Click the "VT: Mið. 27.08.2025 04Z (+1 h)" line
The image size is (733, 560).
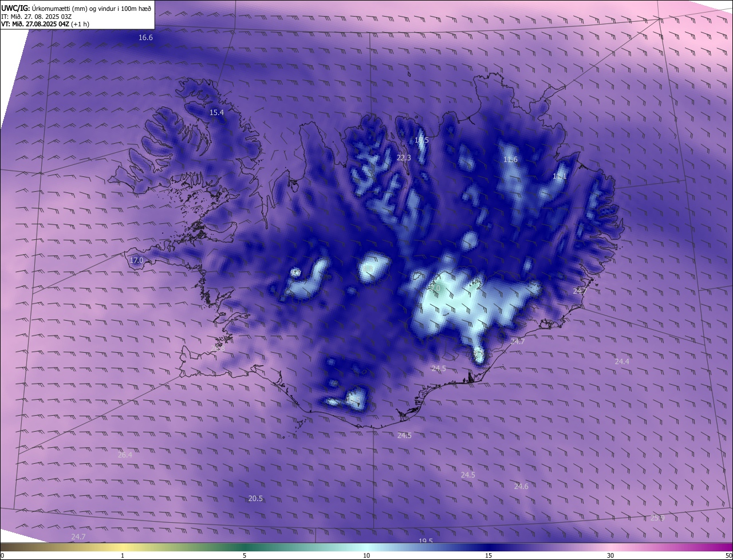pyautogui.click(x=45, y=24)
